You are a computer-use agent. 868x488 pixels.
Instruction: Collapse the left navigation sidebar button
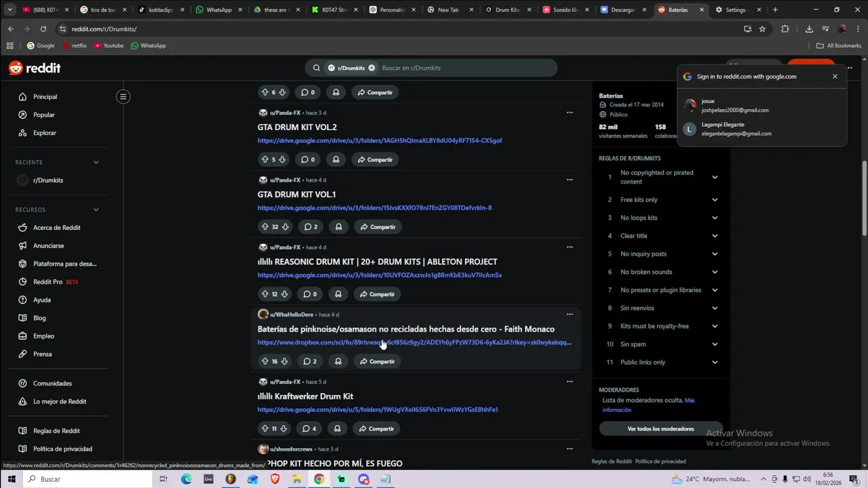click(x=123, y=96)
